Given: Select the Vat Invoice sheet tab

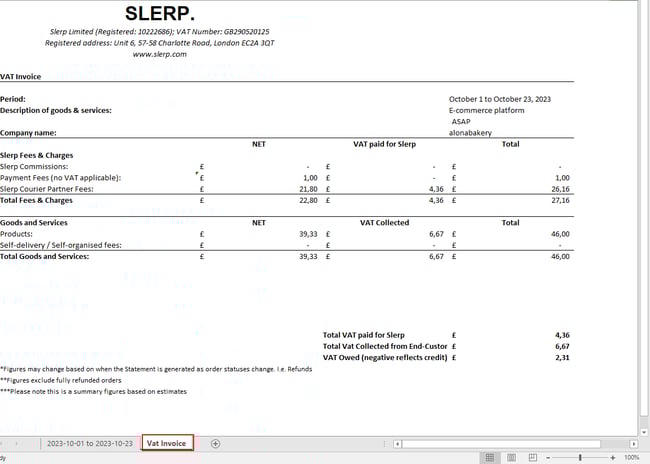Looking at the screenshot, I should click(x=166, y=443).
